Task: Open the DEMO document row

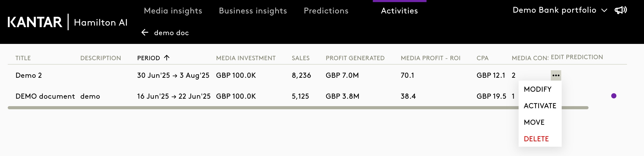Action: (45, 96)
